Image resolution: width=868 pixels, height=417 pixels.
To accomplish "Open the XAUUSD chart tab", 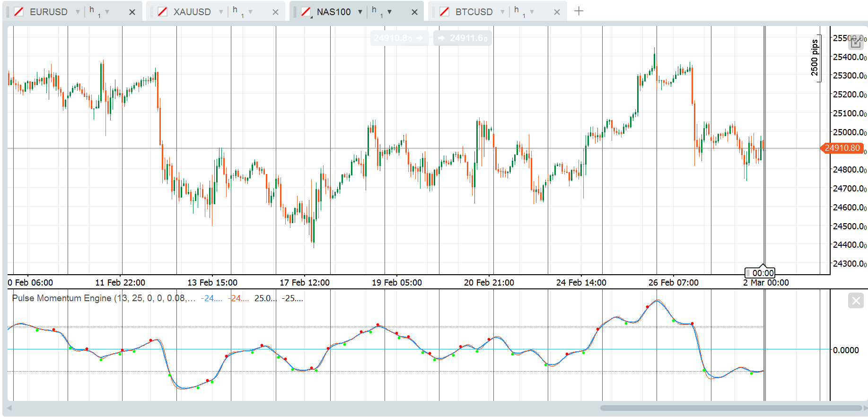I will tap(192, 12).
